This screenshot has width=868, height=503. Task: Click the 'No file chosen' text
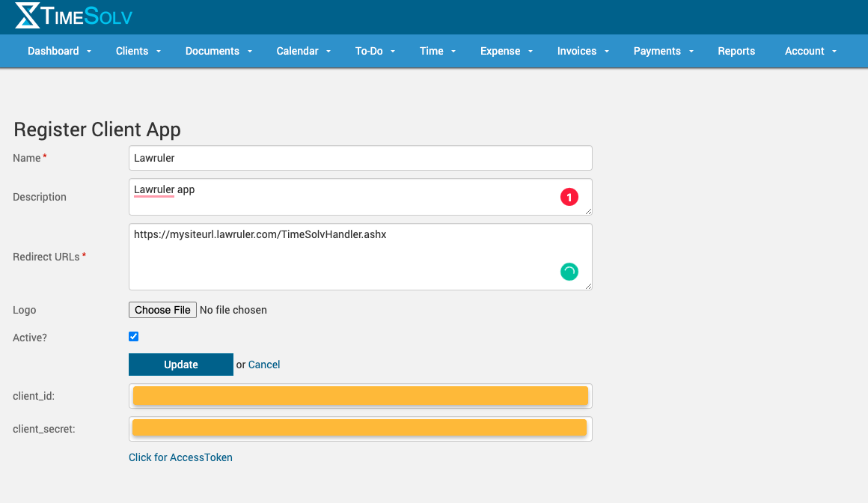233,310
